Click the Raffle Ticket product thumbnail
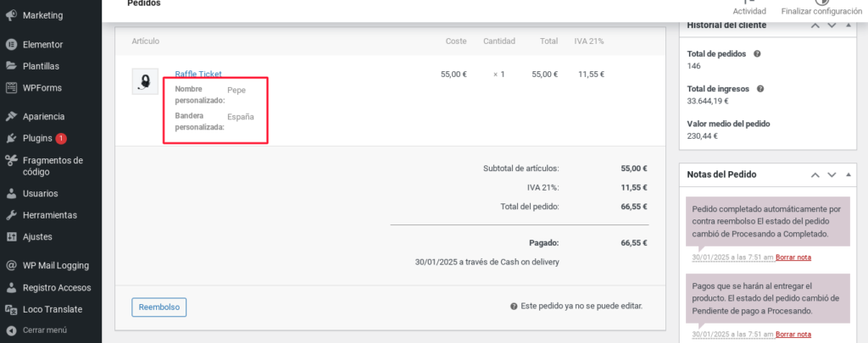This screenshot has height=343, width=868. [145, 81]
